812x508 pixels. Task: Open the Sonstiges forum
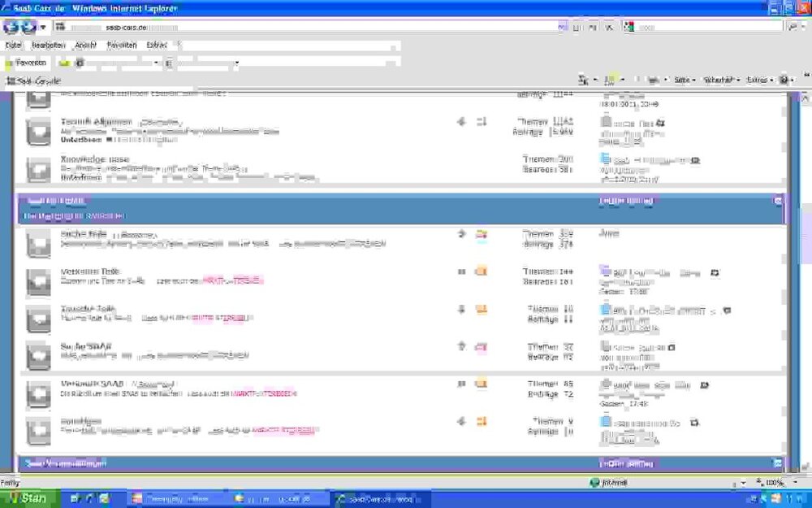(80, 421)
